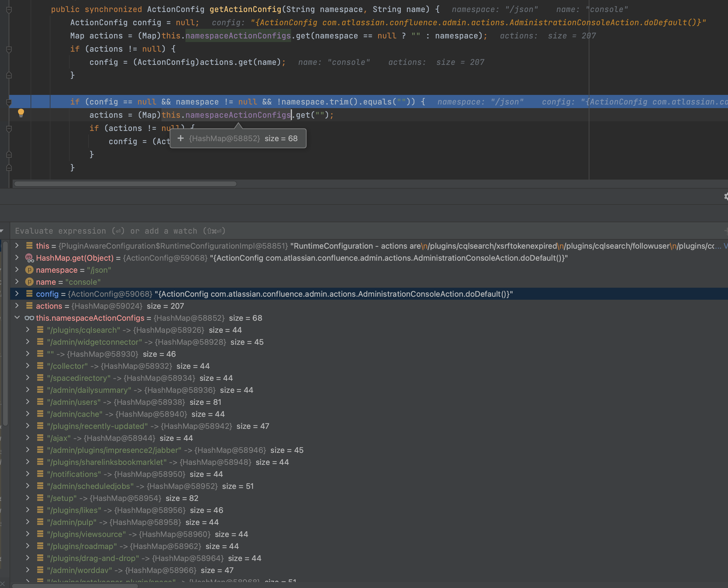Image resolution: width=728 pixels, height=588 pixels.
Task: Expand the namespace variable node
Action: point(17,270)
